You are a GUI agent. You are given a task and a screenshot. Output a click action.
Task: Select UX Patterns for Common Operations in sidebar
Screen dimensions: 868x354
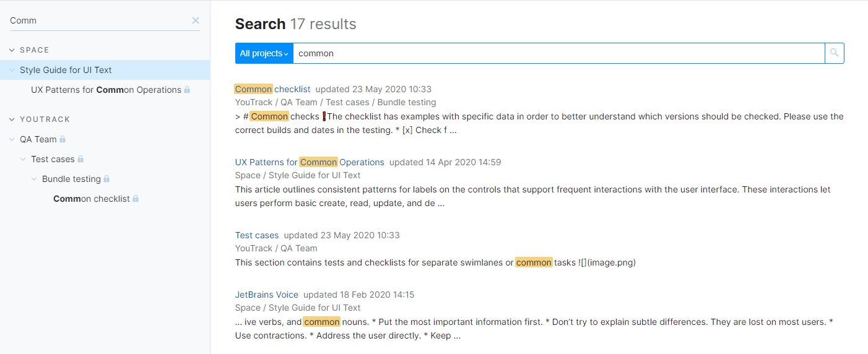[106, 90]
